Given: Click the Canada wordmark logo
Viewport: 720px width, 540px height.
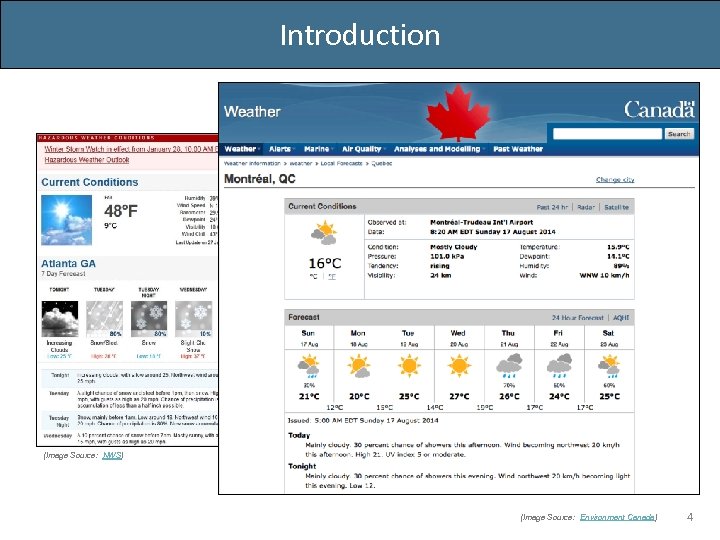Looking at the screenshot, I should (x=659, y=109).
